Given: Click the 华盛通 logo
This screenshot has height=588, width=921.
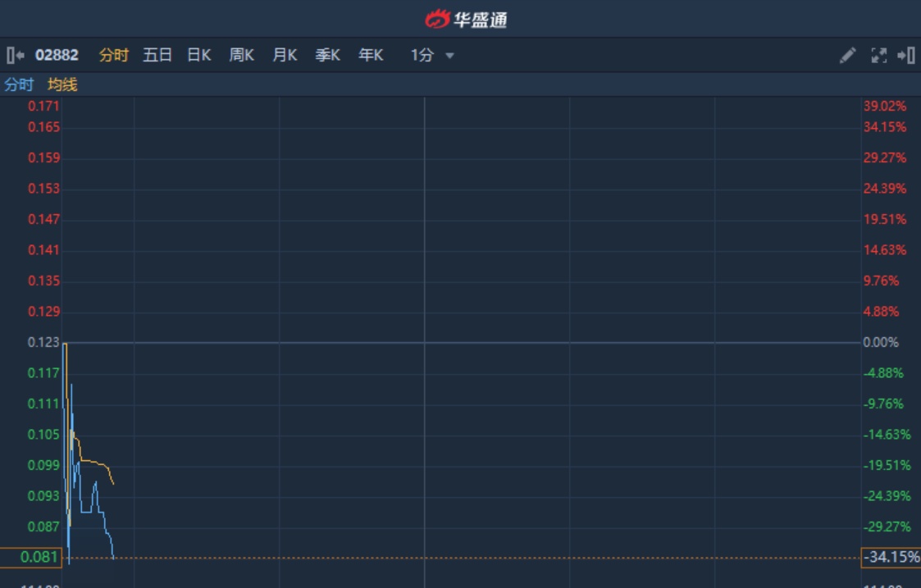Looking at the screenshot, I should (x=466, y=20).
